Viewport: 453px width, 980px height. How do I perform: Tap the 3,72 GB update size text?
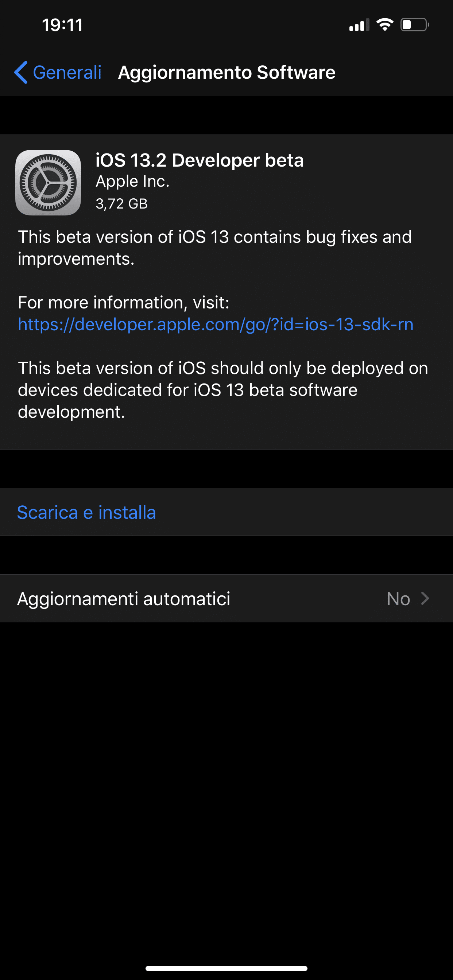coord(121,204)
